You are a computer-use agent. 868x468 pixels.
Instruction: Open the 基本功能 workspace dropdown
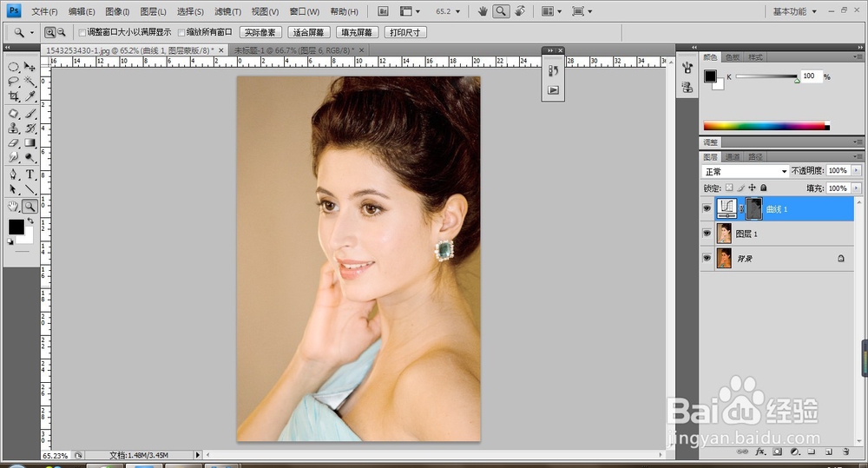tap(795, 11)
